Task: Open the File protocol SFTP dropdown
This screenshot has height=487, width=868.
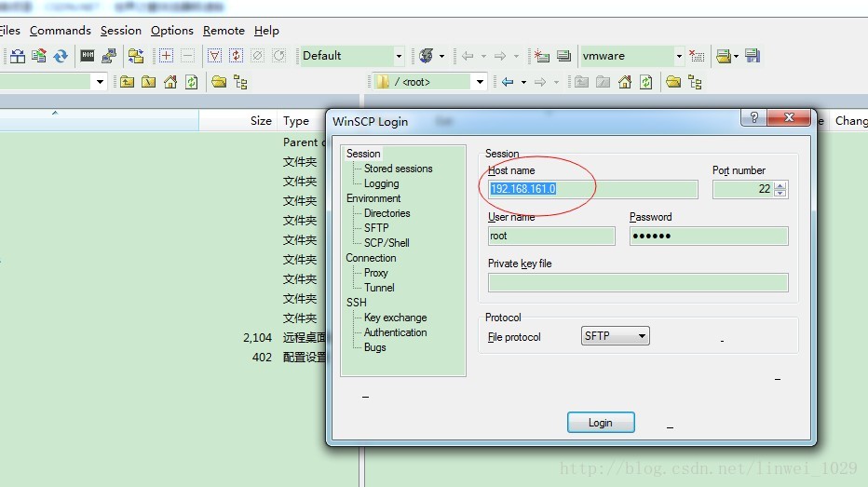Action: pos(615,336)
